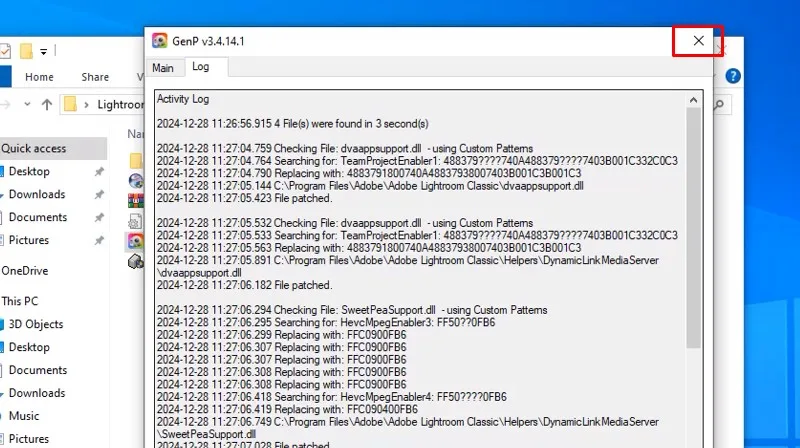Viewport: 800px width, 448px height.
Task: Expand the Customize Quick Access Toolbar dropdown
Action: pyautogui.click(x=44, y=50)
